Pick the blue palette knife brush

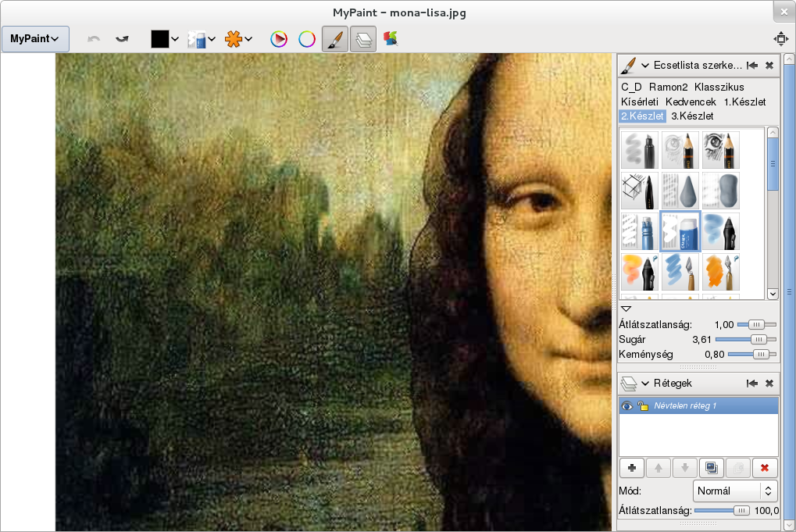point(680,272)
